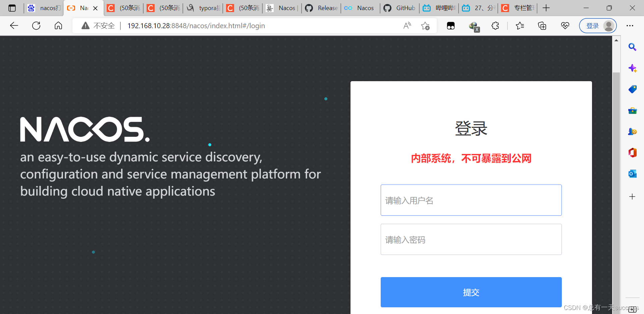Open the Office sidebar icon
The image size is (644, 314).
(632, 153)
